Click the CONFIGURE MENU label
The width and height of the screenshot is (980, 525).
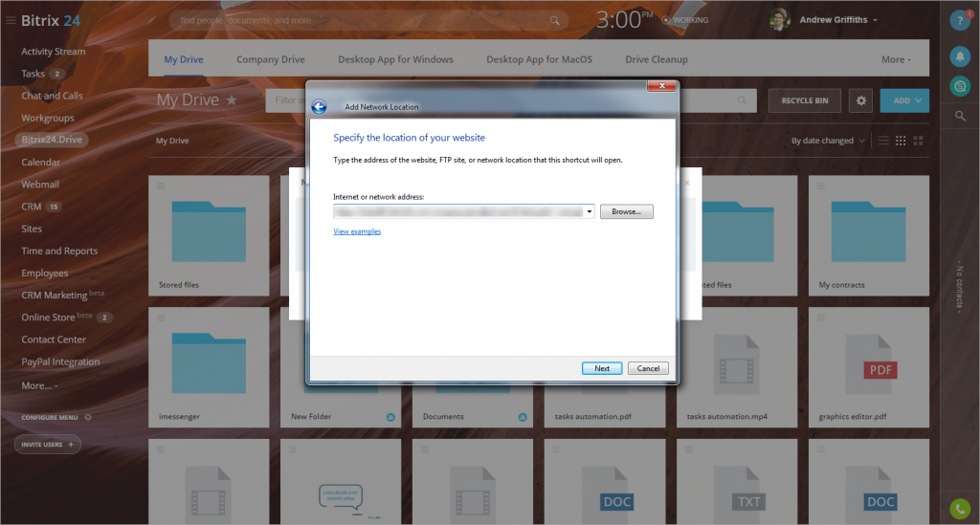50,417
